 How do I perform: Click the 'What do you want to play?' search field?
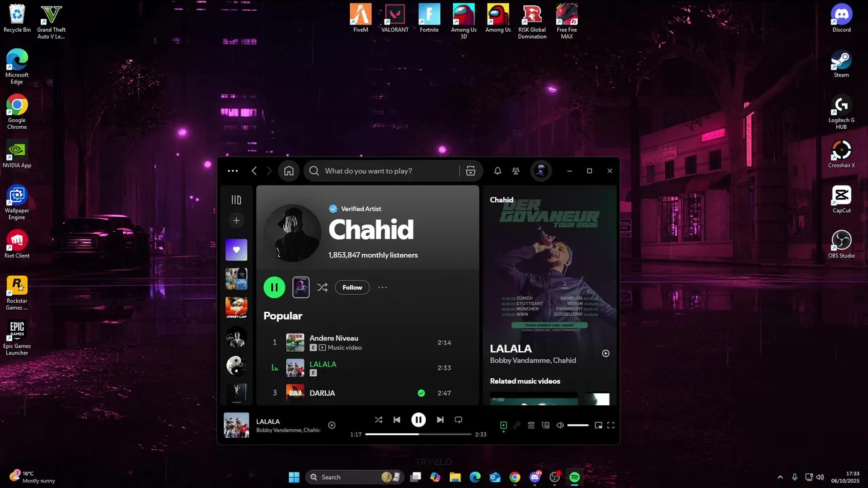click(x=381, y=171)
